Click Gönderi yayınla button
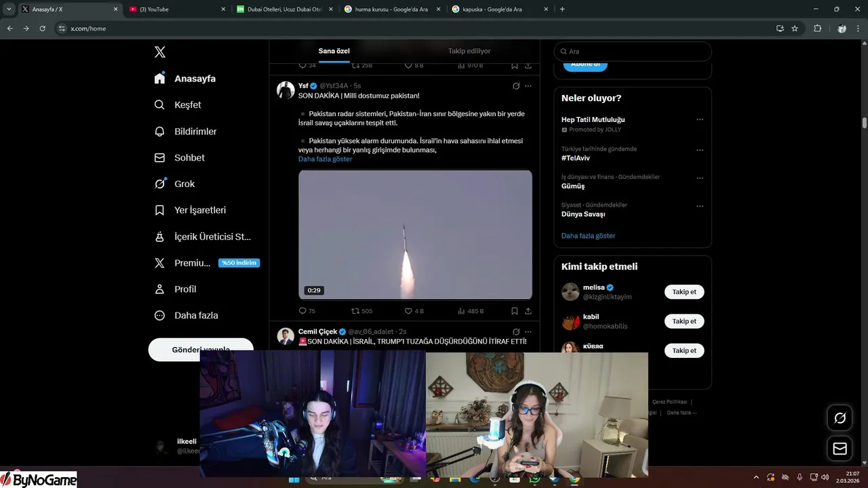Image resolution: width=868 pixels, height=488 pixels. point(201,350)
